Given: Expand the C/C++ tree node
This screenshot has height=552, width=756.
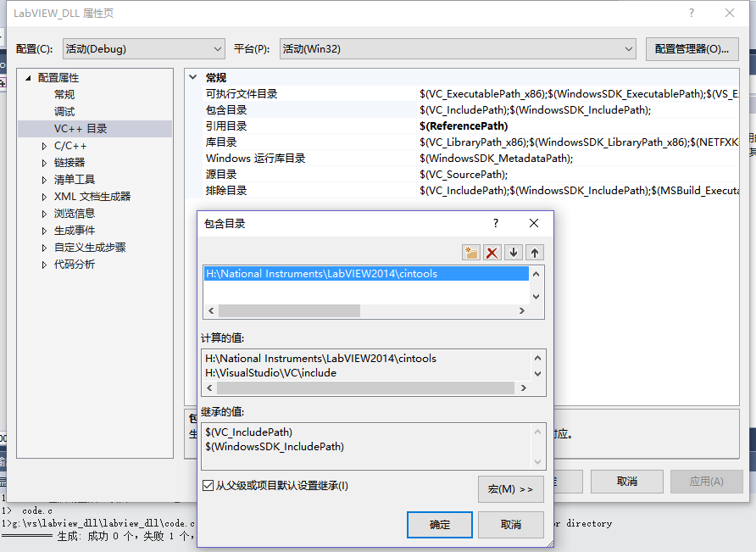Looking at the screenshot, I should click(44, 146).
